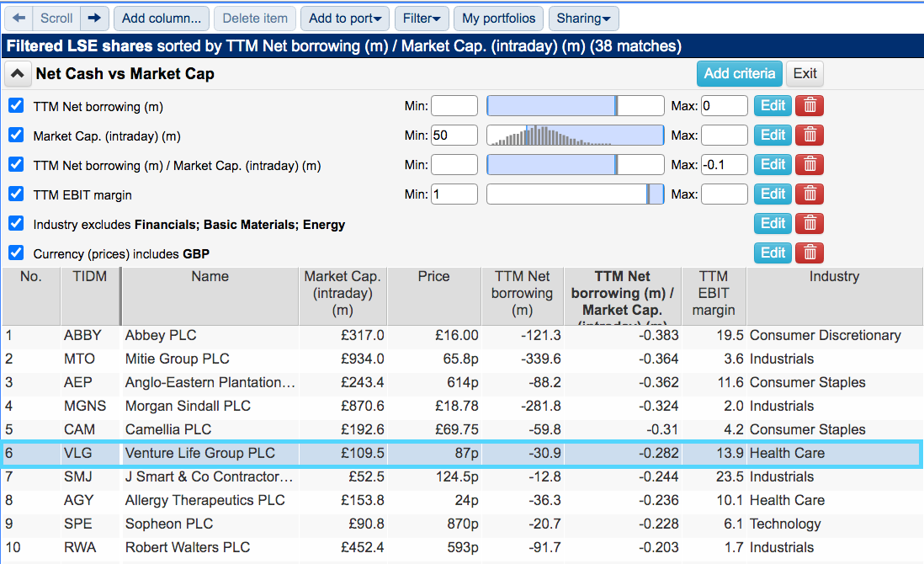
Task: Edit the Market Cap. (intraday) criterion
Action: tap(773, 136)
